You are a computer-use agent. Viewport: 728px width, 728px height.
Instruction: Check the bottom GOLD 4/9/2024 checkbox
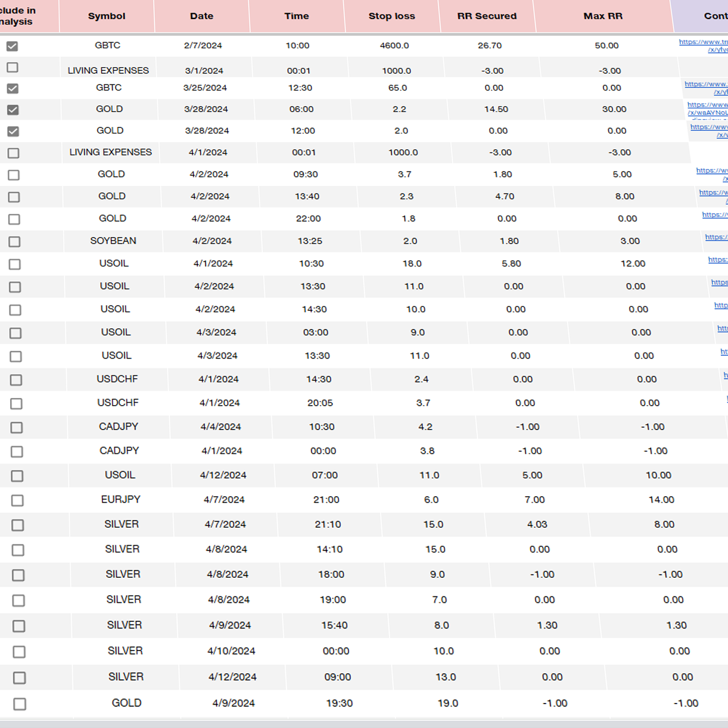pos(20,704)
